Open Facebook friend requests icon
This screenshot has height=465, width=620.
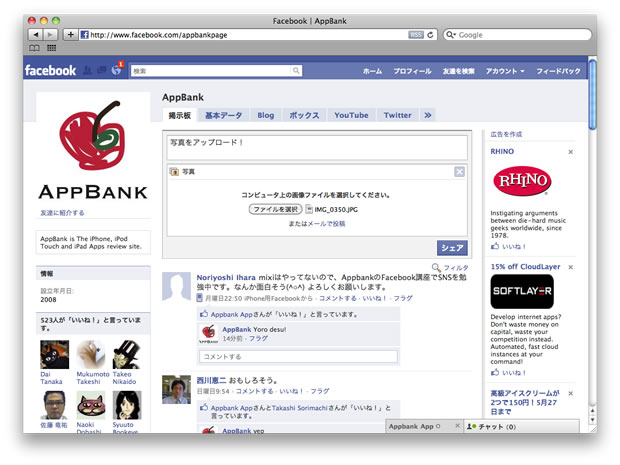(88, 70)
